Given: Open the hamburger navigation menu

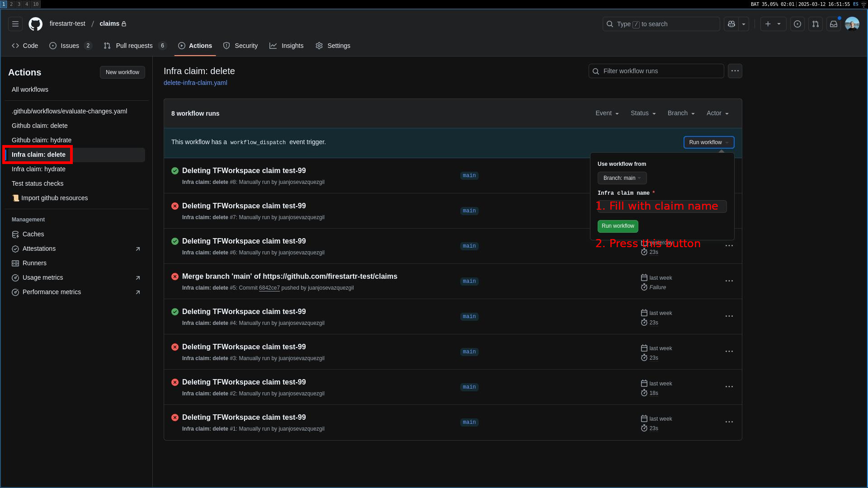Looking at the screenshot, I should click(15, 24).
